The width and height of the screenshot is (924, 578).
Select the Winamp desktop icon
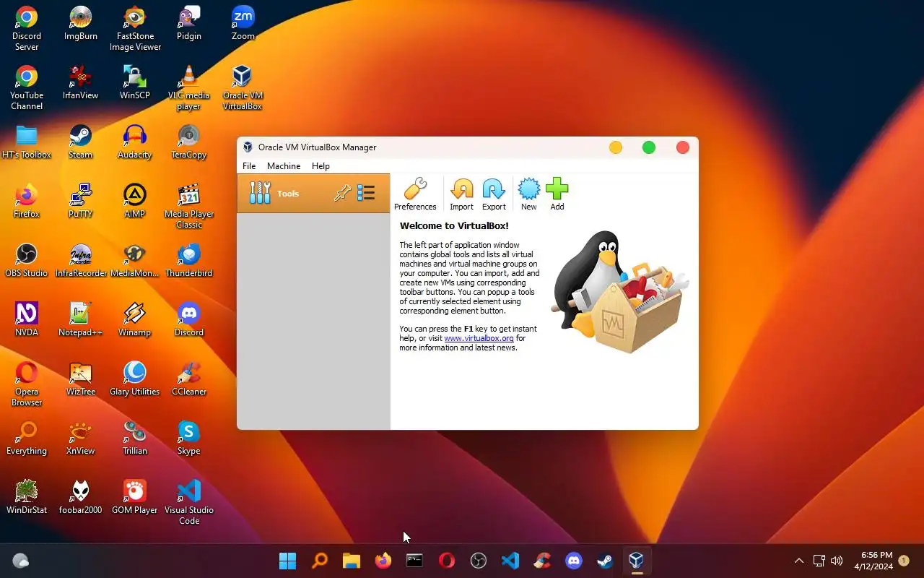(x=135, y=319)
